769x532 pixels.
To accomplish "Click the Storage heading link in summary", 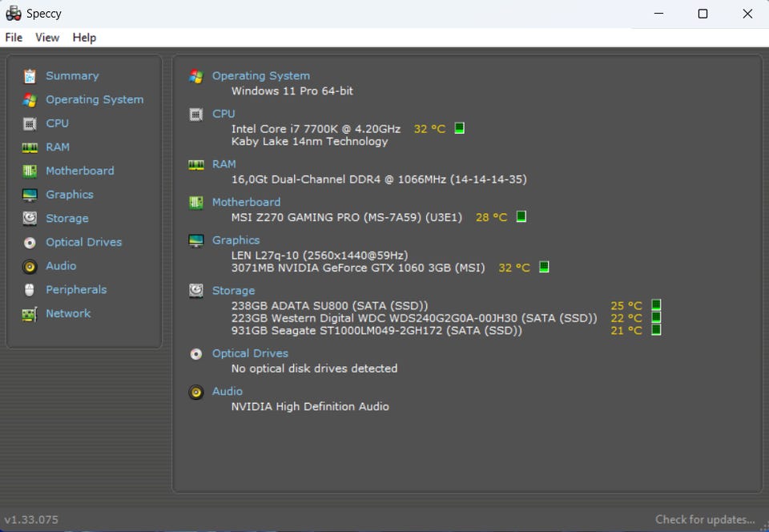I will [233, 291].
